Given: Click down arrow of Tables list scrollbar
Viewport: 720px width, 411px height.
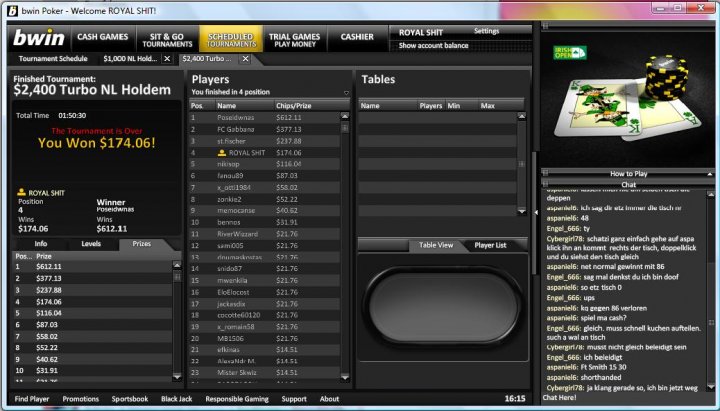Looking at the screenshot, I should 521,211.
